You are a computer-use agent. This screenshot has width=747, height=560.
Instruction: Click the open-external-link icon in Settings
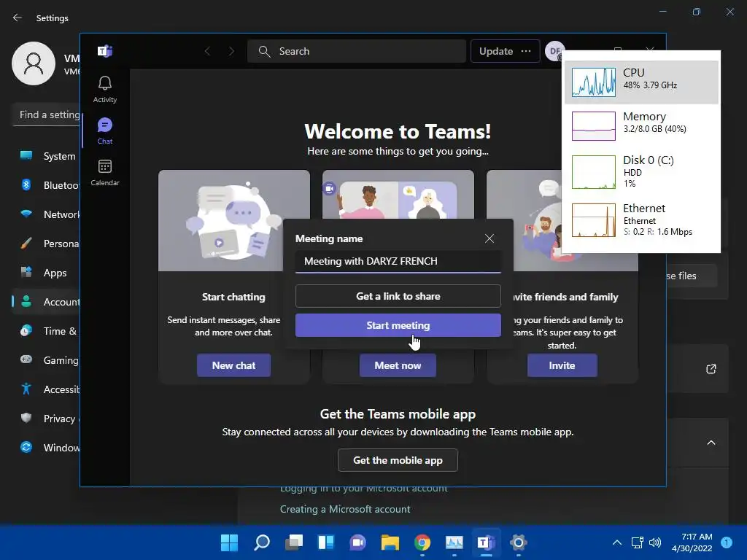pos(711,369)
